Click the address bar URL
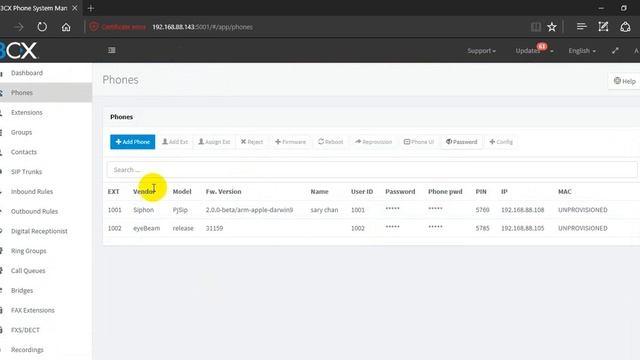Screen dimensions: 640x360 [x=202, y=27]
